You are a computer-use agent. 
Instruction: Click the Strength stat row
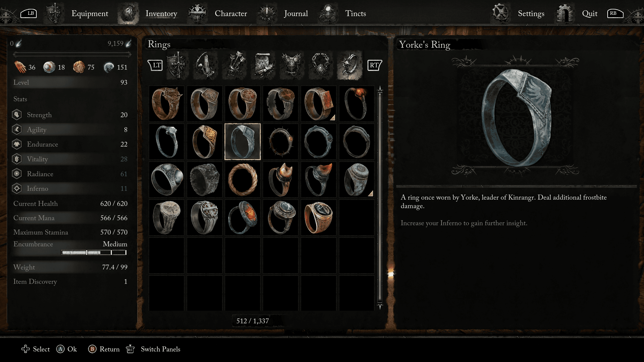pos(70,115)
